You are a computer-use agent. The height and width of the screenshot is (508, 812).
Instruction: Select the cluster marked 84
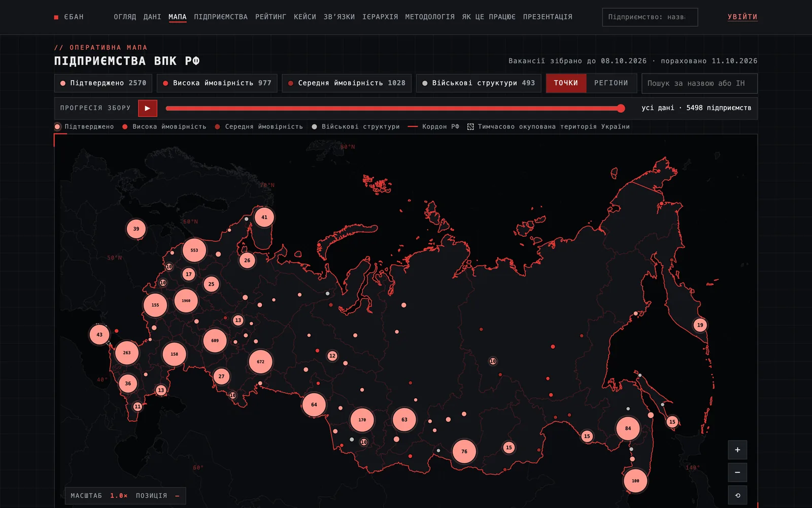tap(628, 428)
